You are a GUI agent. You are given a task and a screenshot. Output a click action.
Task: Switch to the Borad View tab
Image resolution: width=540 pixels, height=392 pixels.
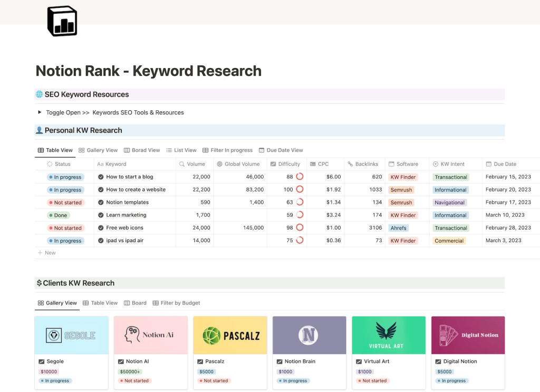pyautogui.click(x=141, y=150)
